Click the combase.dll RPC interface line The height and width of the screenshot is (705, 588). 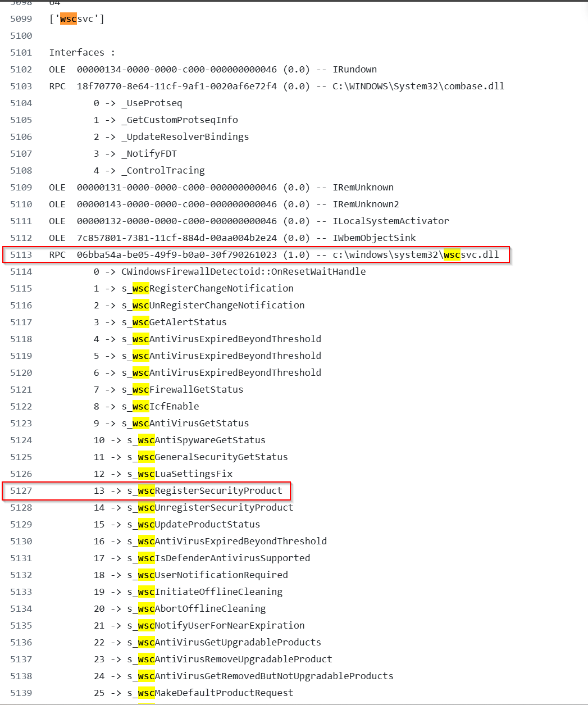(x=277, y=86)
